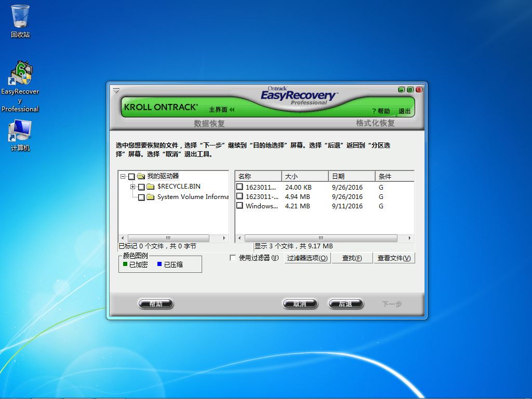
Task: Collapse the 我的驱动器 tree node
Action: pos(123,177)
